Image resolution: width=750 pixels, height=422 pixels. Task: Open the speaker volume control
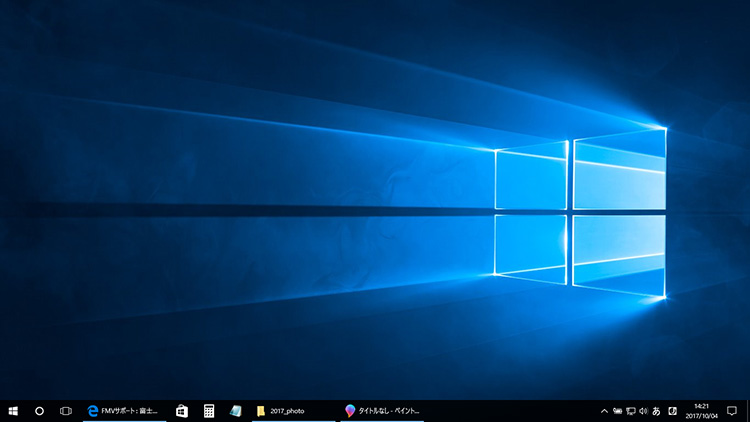[x=644, y=411]
